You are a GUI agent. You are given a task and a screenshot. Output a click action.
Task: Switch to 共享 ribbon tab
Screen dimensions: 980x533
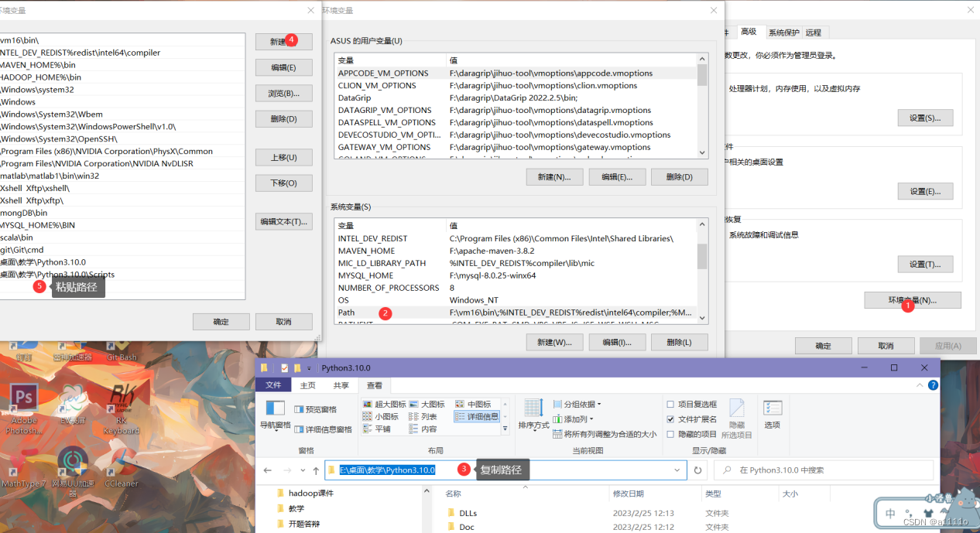pyautogui.click(x=341, y=385)
